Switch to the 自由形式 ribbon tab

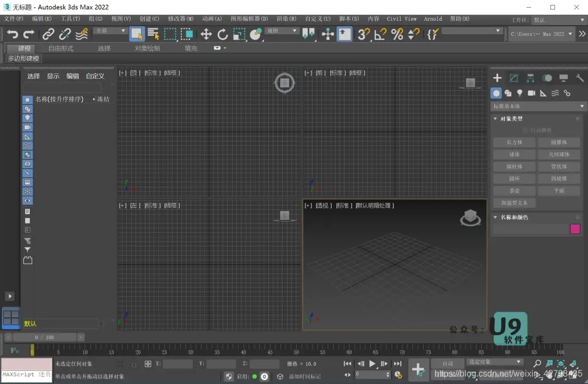point(60,48)
